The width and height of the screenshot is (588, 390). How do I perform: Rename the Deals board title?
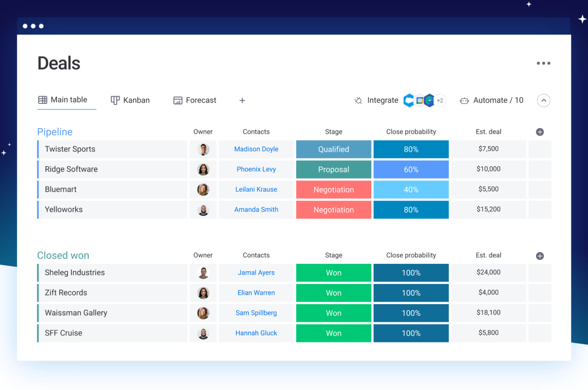(59, 63)
